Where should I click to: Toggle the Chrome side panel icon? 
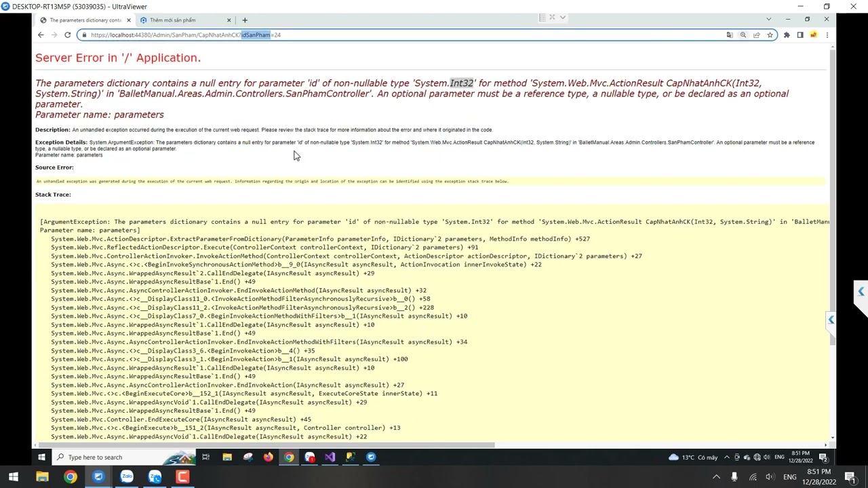coord(800,35)
